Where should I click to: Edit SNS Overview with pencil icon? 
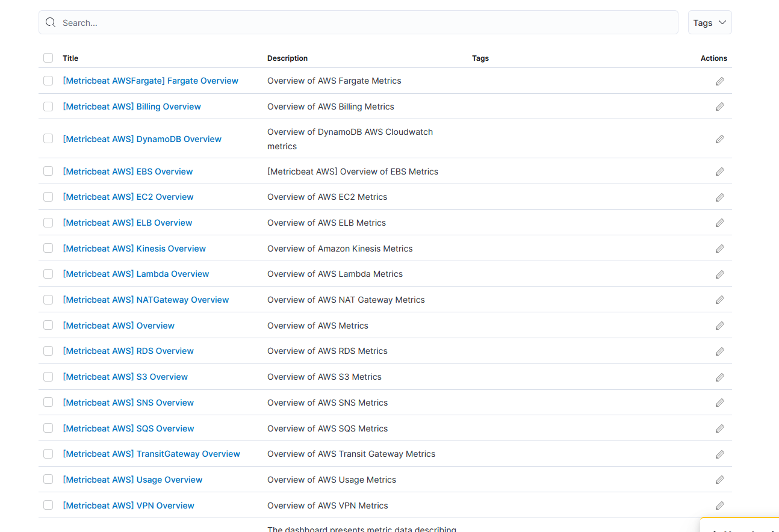point(719,403)
